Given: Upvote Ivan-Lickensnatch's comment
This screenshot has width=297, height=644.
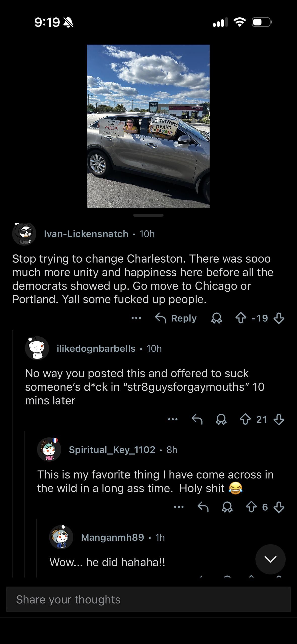Looking at the screenshot, I should (241, 318).
